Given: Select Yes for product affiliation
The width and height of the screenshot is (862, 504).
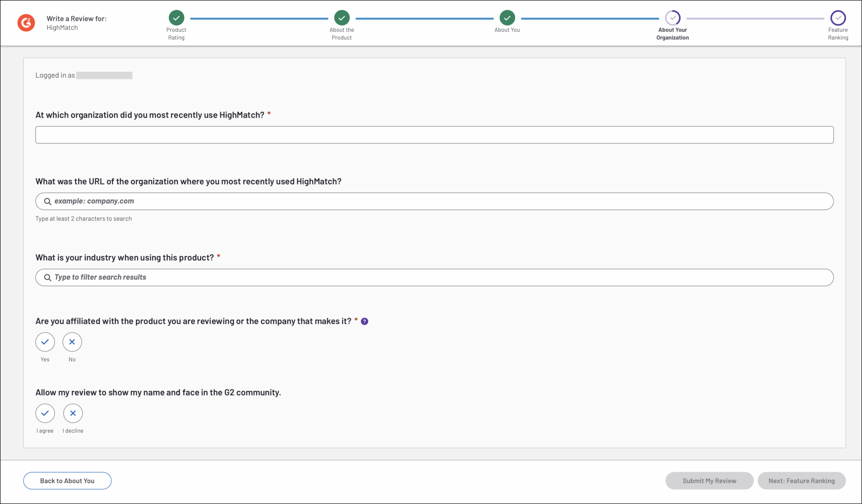Looking at the screenshot, I should (45, 342).
